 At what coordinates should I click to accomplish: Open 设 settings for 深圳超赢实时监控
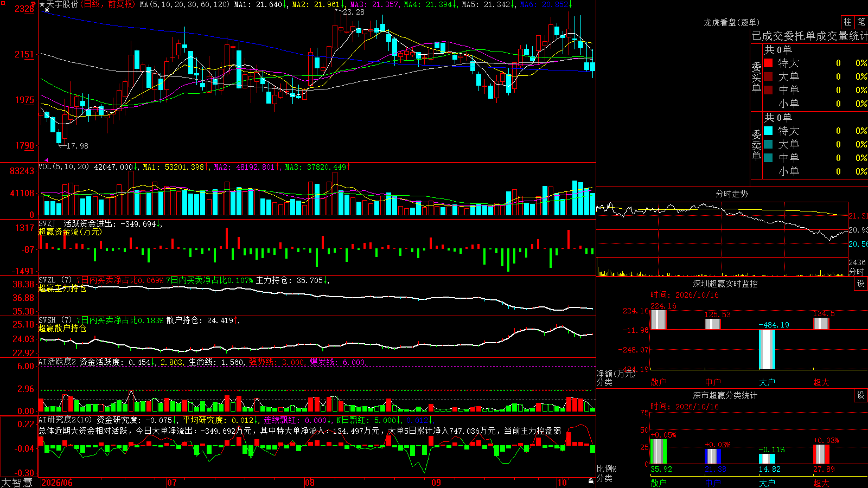tap(861, 284)
